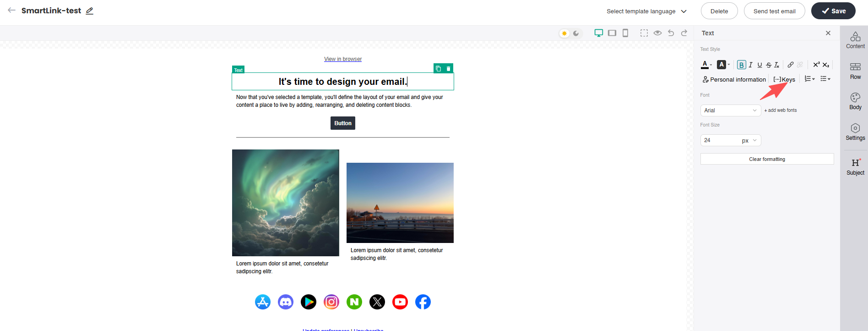This screenshot has height=331, width=868.
Task: Open the Content sidebar tab
Action: [855, 40]
